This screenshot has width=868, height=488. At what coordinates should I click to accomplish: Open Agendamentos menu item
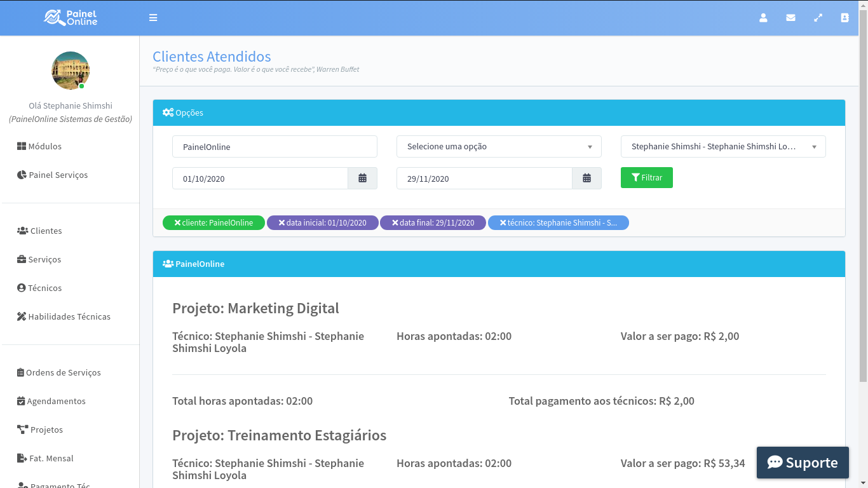point(51,401)
